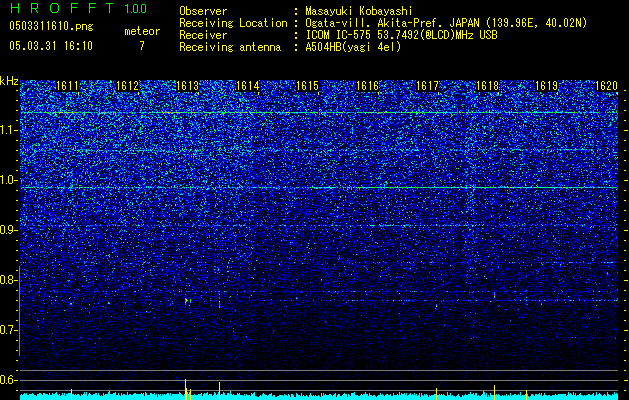Viewport: 629px width, 400px height.
Task: Click the 1620 time marker
Action: (x=606, y=86)
